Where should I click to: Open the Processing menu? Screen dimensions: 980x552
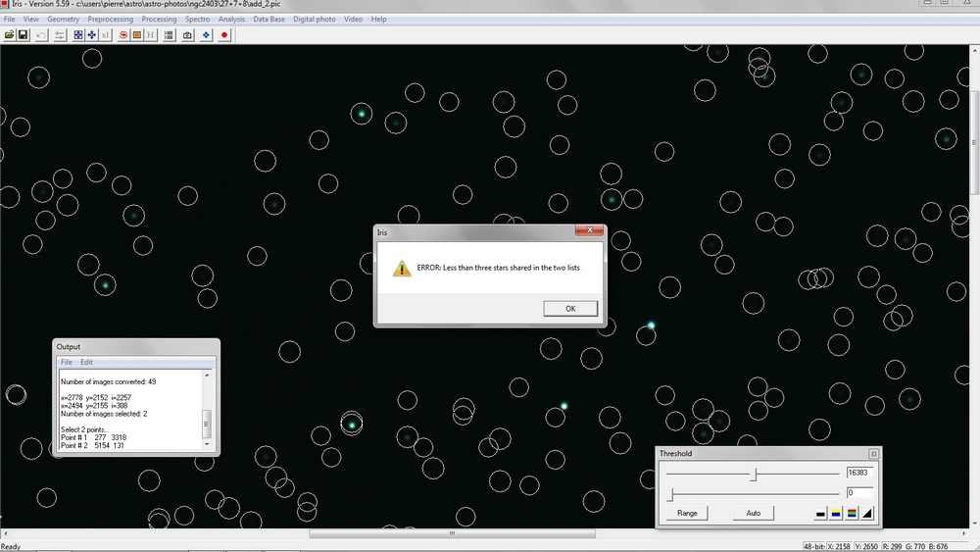coord(159,20)
